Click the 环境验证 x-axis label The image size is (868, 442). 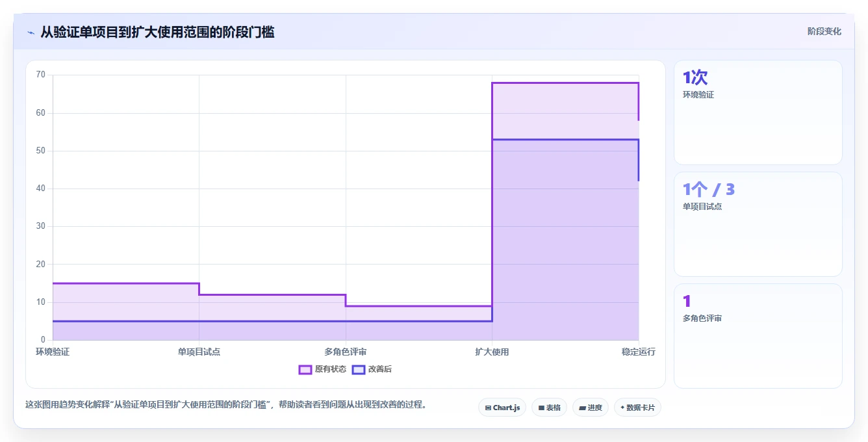(53, 352)
